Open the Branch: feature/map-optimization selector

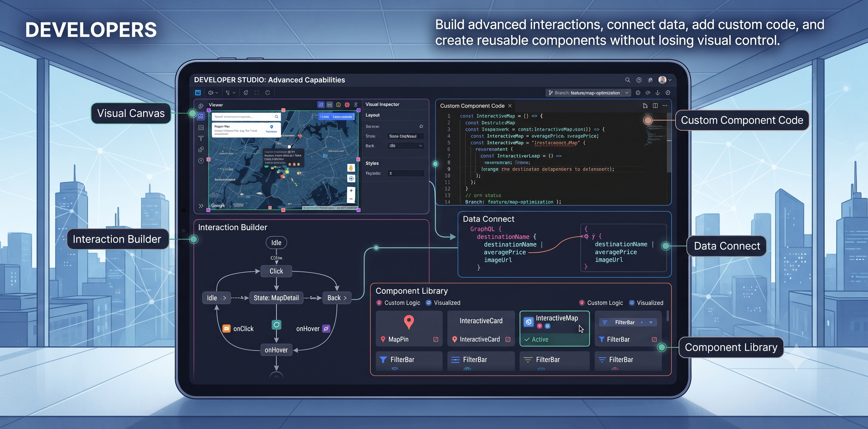588,93
